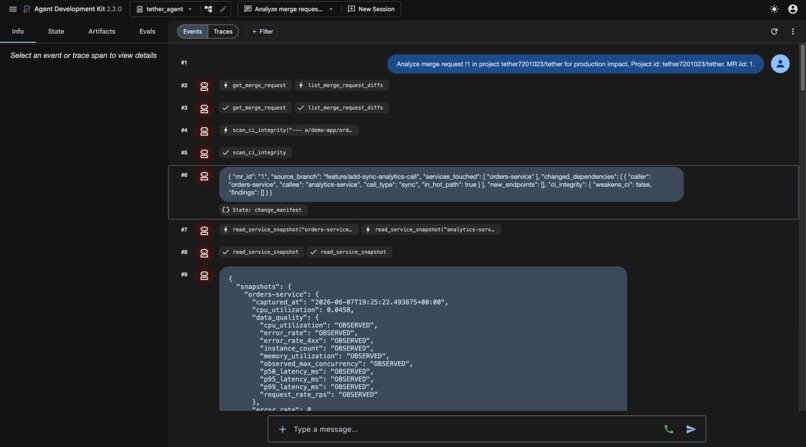
Task: Select the snapshots JSON block in event #9
Action: [x=423, y=338]
